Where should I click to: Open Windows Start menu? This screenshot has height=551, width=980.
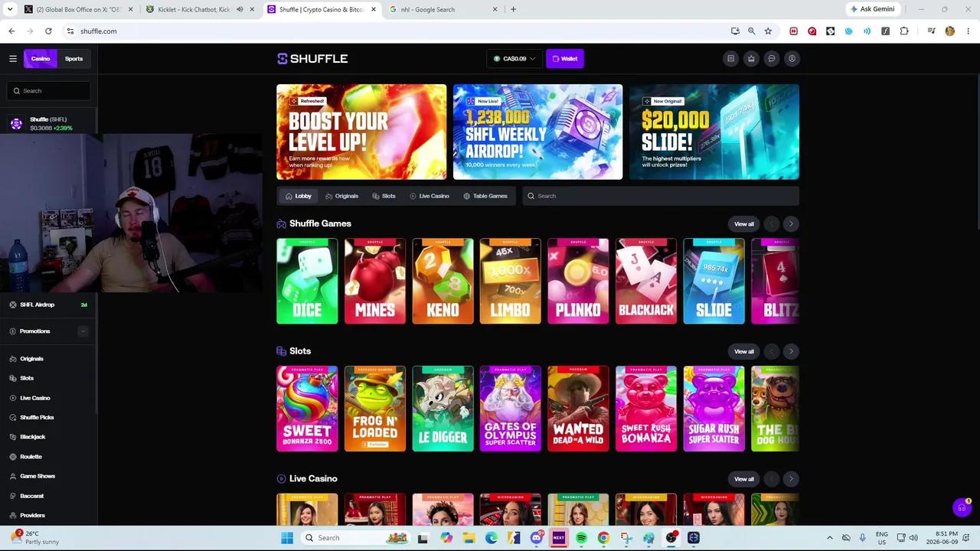tap(287, 538)
